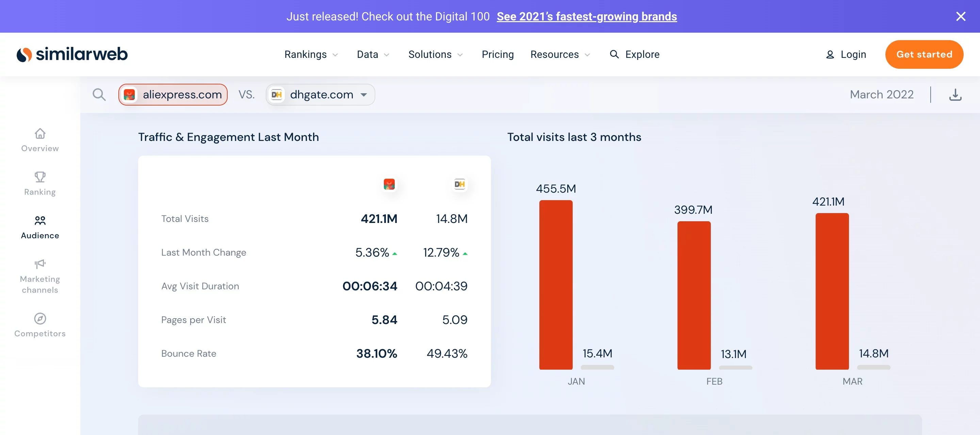Screen dimensions: 980x435
Task: Close the Digital 100 announcement banner
Action: coord(961,16)
